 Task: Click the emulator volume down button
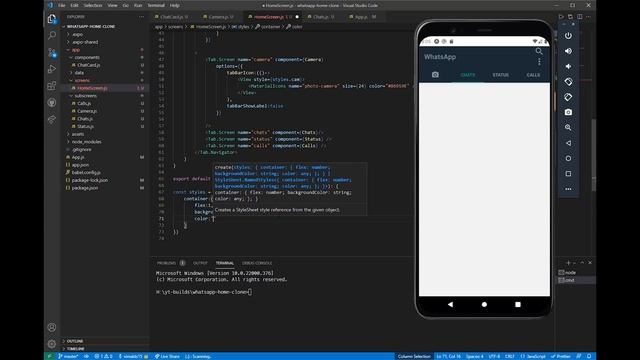click(568, 66)
